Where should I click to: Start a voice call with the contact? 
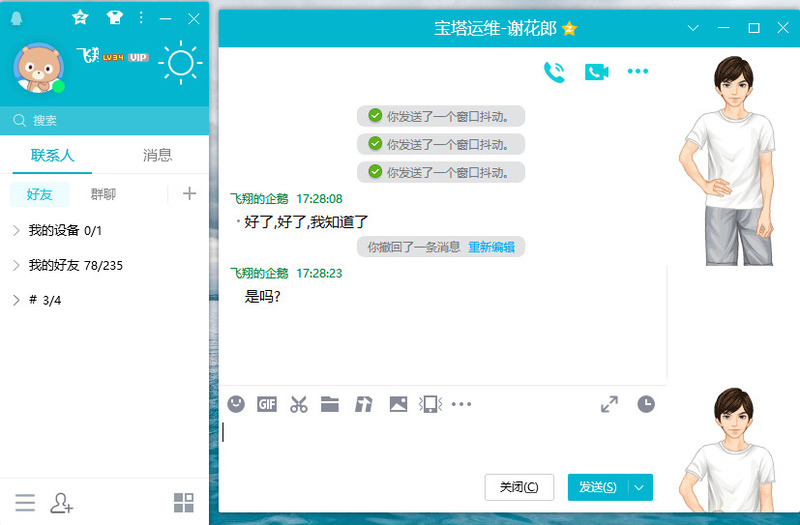554,71
